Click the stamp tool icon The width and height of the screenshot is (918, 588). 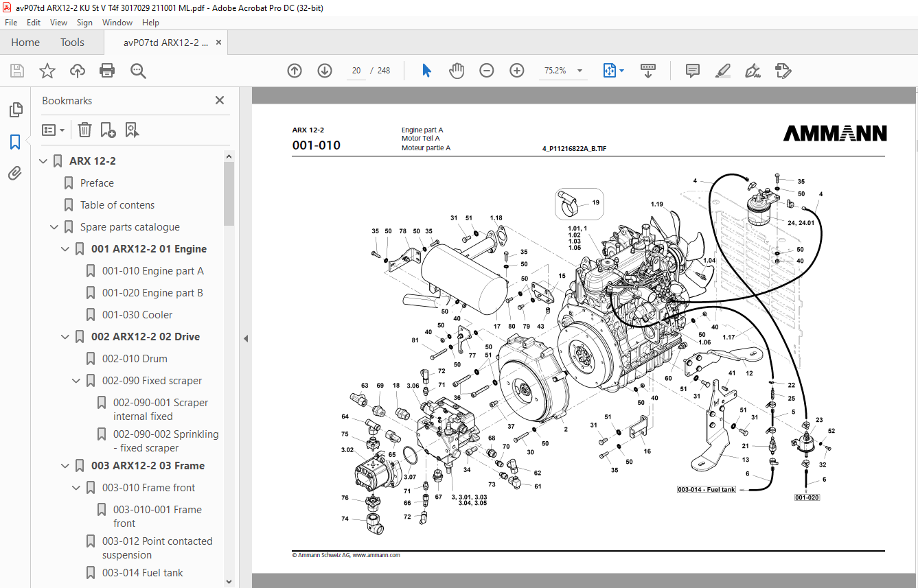coord(783,71)
